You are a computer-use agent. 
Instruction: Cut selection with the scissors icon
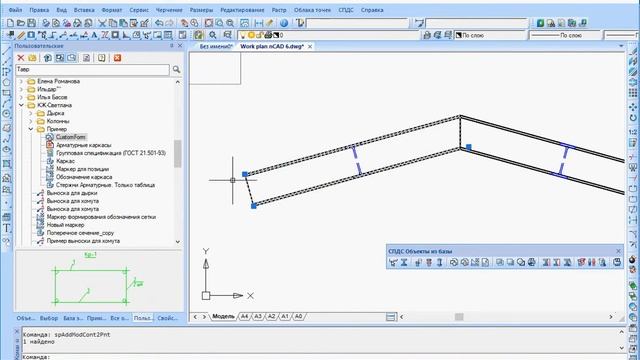(x=102, y=23)
